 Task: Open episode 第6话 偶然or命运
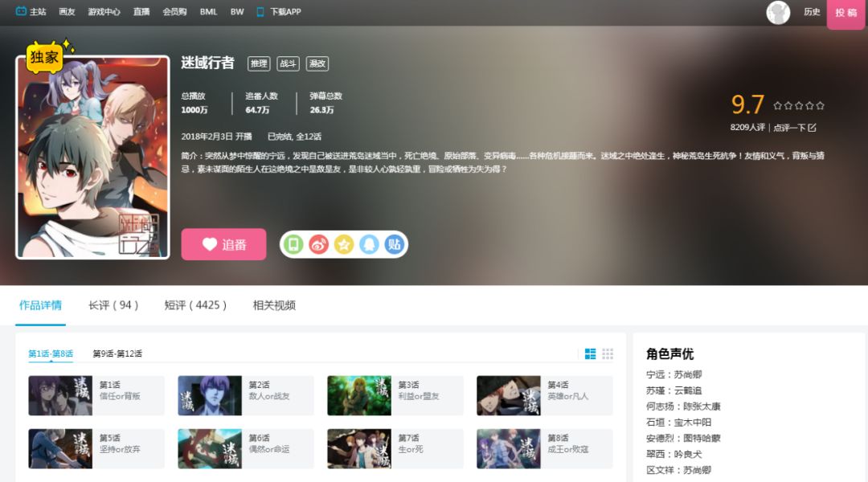246,449
